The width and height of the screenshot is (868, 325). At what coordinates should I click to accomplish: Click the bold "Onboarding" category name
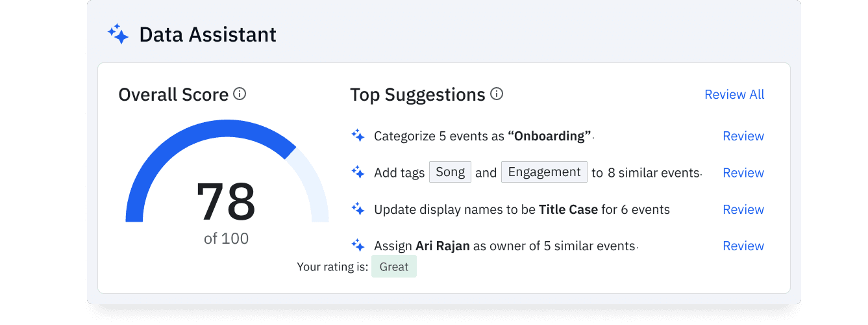point(549,136)
